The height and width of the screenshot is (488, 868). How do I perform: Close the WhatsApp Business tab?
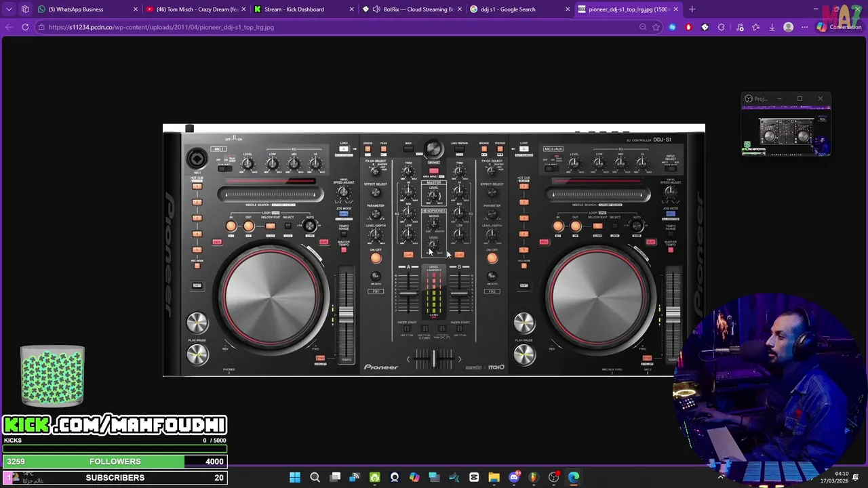[x=136, y=9]
